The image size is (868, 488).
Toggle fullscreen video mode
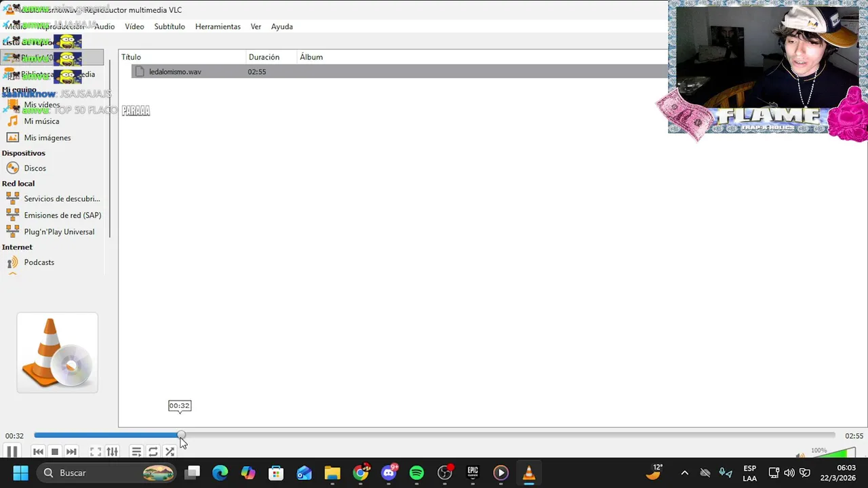click(96, 451)
